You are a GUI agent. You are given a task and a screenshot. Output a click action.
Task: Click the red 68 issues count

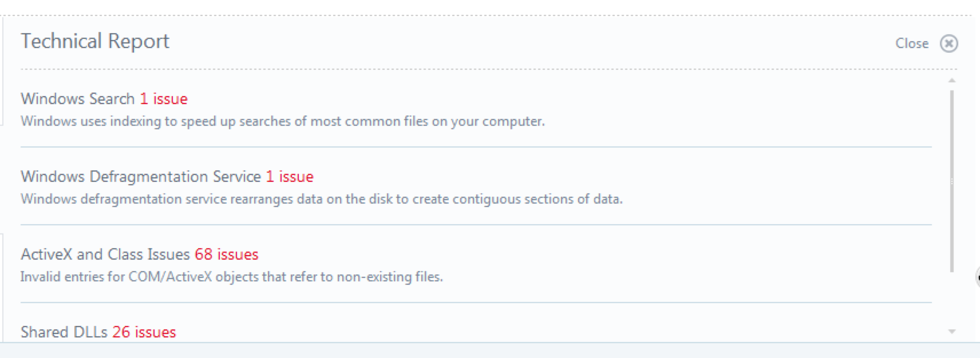point(227,254)
